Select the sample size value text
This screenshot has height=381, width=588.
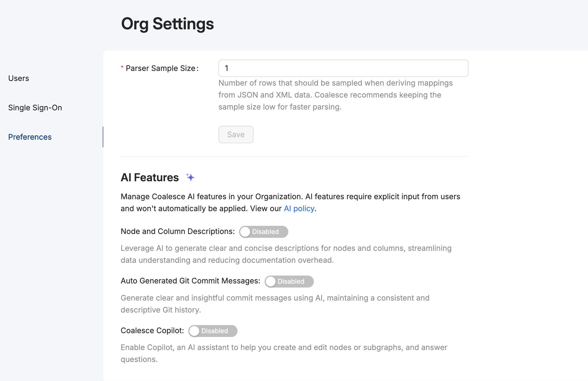pos(226,68)
